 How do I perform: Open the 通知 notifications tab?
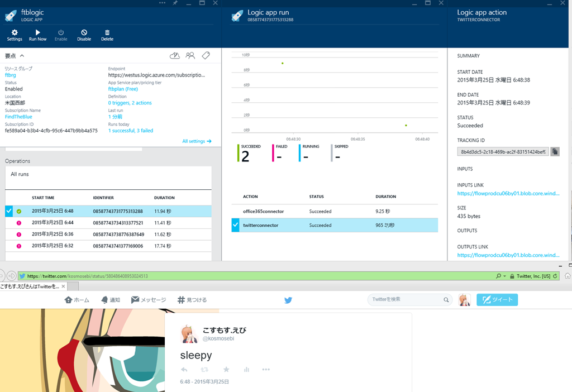[111, 300]
